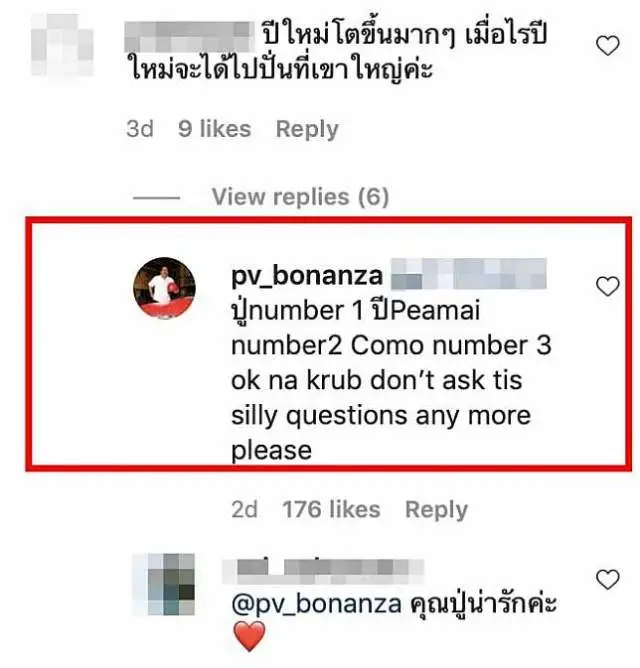Open the blurred avatar of the top commenter
Viewport: 640px width, 668px height.
tap(62, 45)
